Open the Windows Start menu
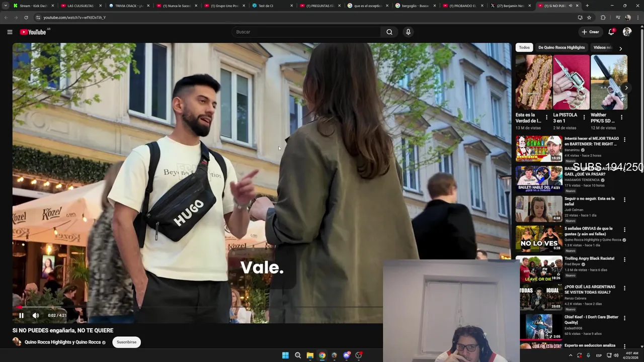The height and width of the screenshot is (362, 644). tap(285, 355)
